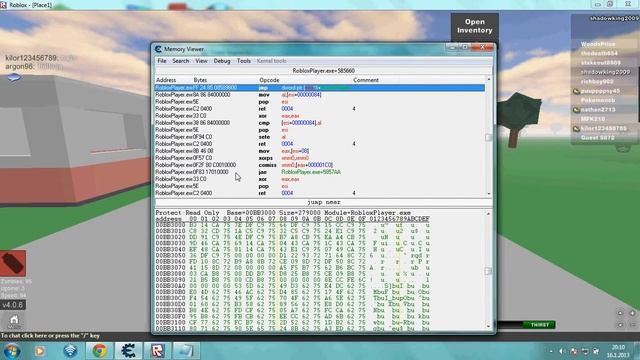
Task: Click the RobloxPlayer.exe+585660 address header
Action: click(323, 71)
